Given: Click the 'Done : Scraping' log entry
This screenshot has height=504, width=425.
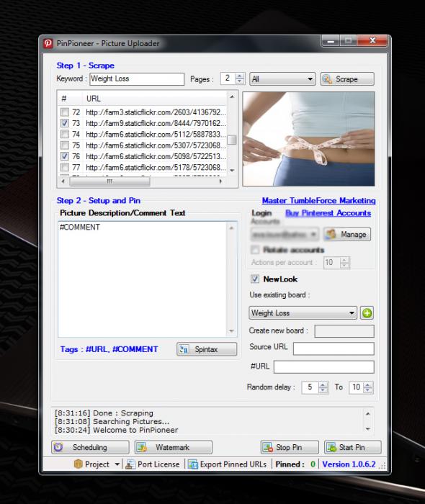Looking at the screenshot, I should [x=104, y=413].
